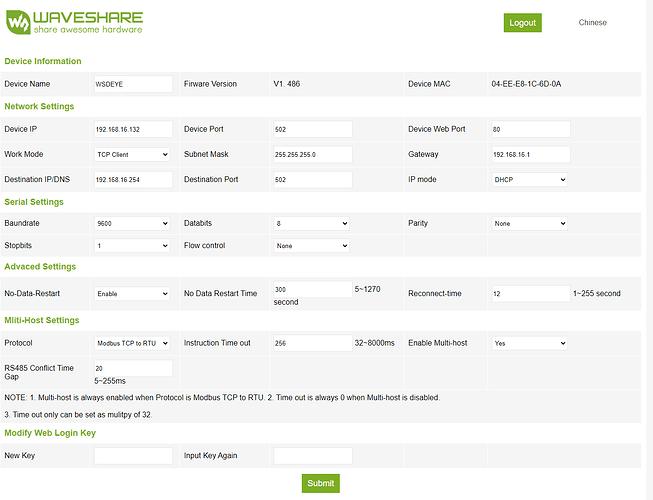The width and height of the screenshot is (653, 500).
Task: Focus the Device IP field
Action: 133,129
